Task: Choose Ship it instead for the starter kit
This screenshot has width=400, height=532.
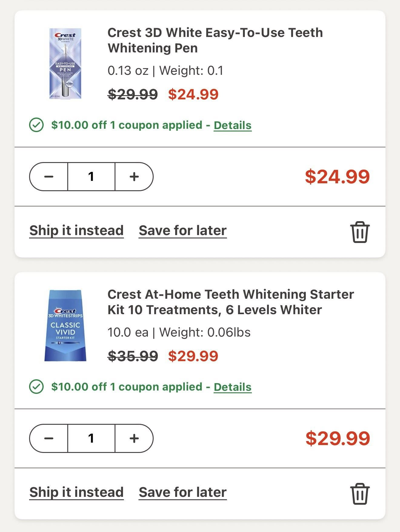Action: pyautogui.click(x=76, y=492)
